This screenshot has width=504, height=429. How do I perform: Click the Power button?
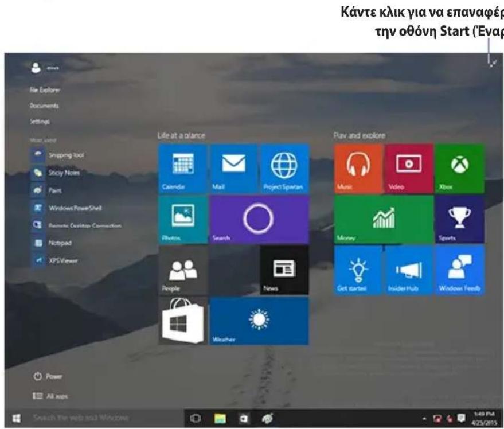[x=48, y=376]
